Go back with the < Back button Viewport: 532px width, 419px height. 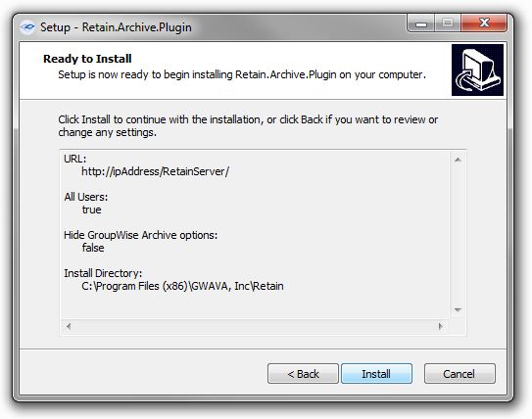[x=303, y=374]
